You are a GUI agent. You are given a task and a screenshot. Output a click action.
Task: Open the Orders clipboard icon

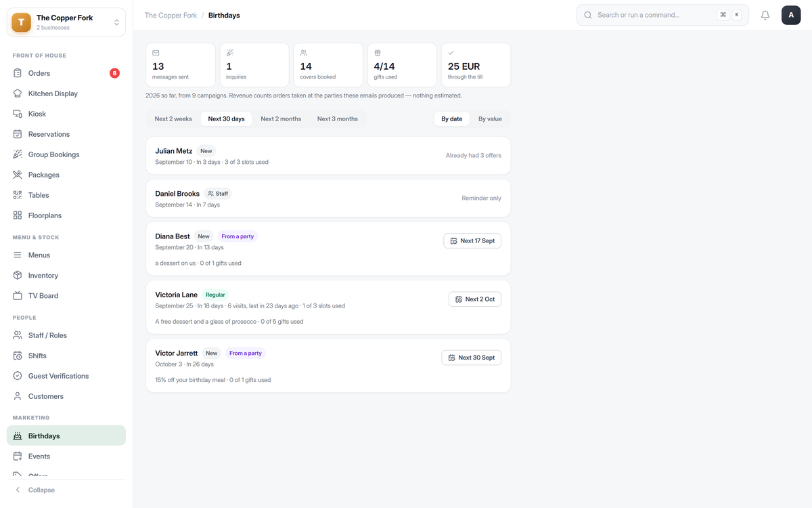click(x=18, y=73)
